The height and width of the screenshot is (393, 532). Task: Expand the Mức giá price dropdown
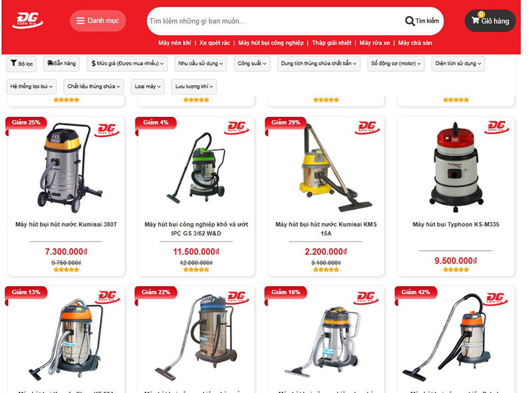pos(127,63)
